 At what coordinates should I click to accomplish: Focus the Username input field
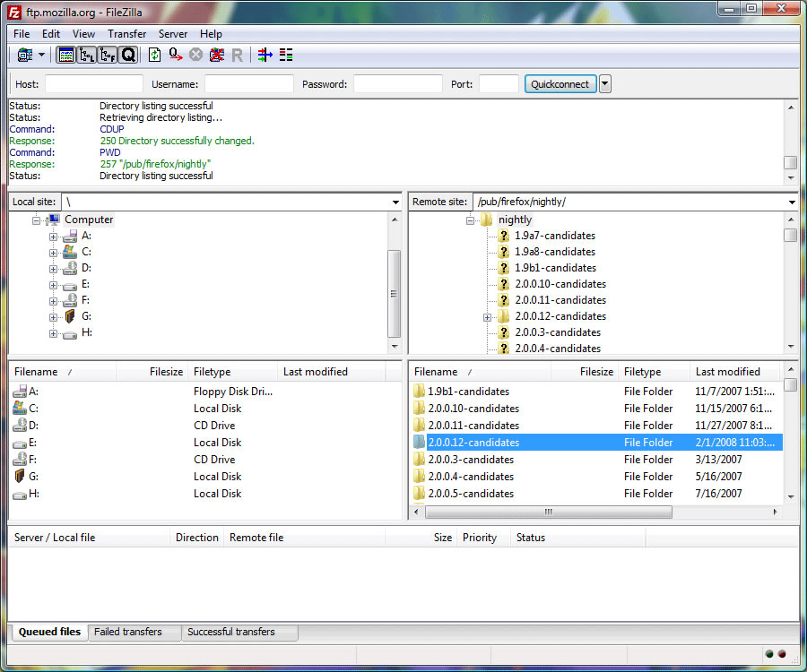point(249,84)
